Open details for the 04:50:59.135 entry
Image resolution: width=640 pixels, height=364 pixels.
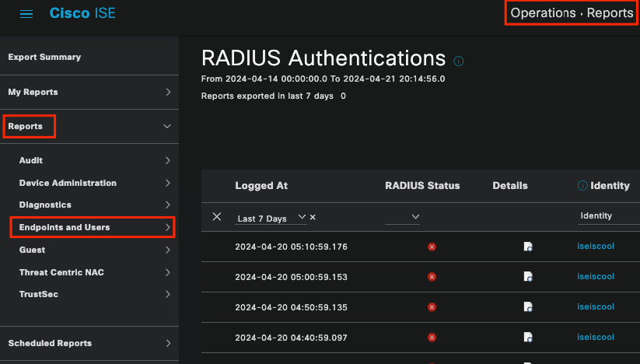[x=528, y=307]
